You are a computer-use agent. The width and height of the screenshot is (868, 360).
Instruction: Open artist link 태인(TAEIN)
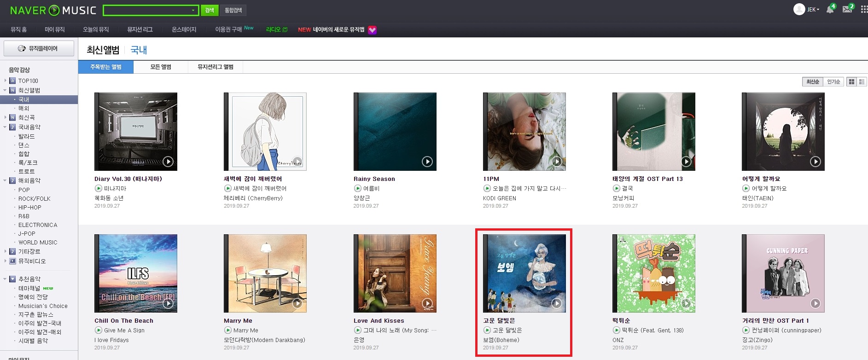pyautogui.click(x=757, y=198)
